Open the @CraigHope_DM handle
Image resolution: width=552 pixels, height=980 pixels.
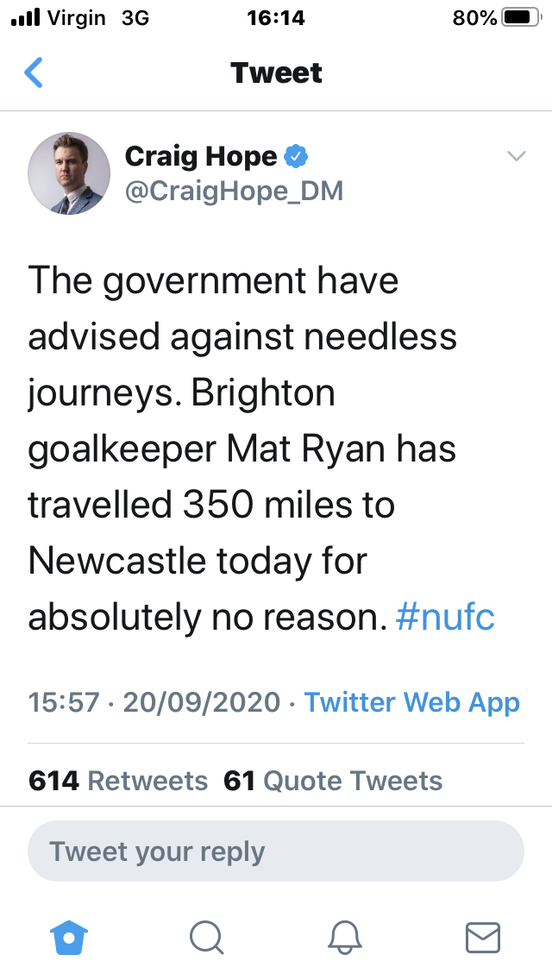(x=234, y=191)
